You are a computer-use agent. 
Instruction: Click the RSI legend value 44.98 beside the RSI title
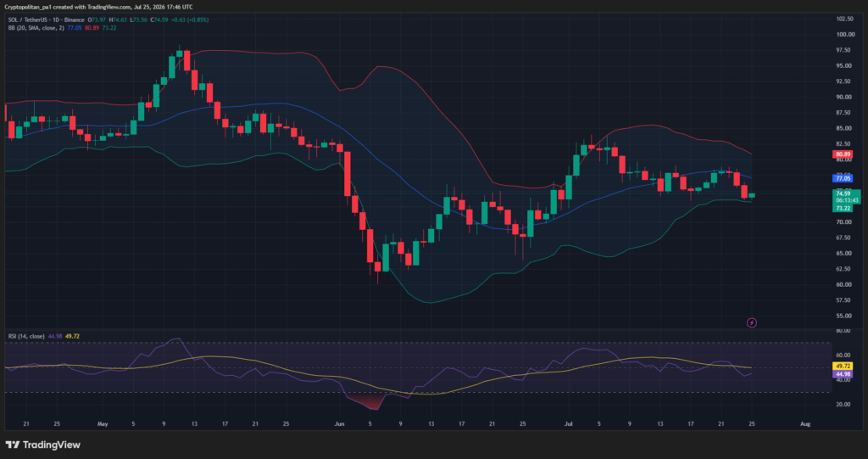55,337
